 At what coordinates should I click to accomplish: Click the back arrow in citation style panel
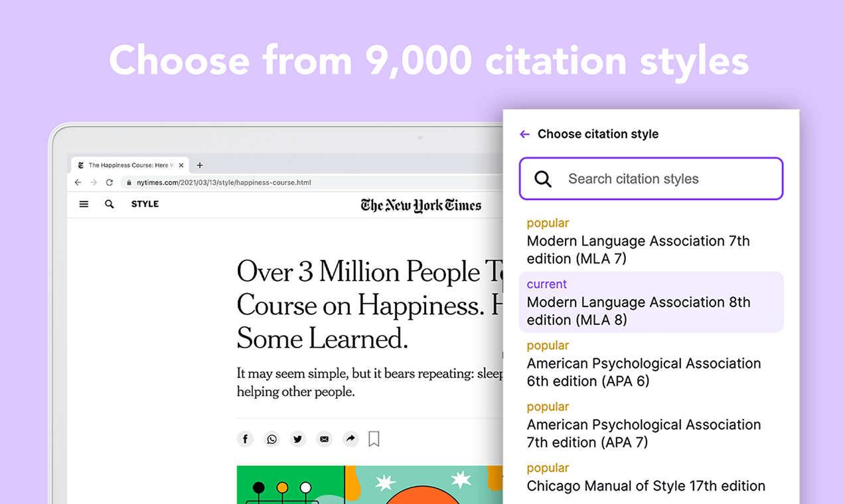(524, 135)
